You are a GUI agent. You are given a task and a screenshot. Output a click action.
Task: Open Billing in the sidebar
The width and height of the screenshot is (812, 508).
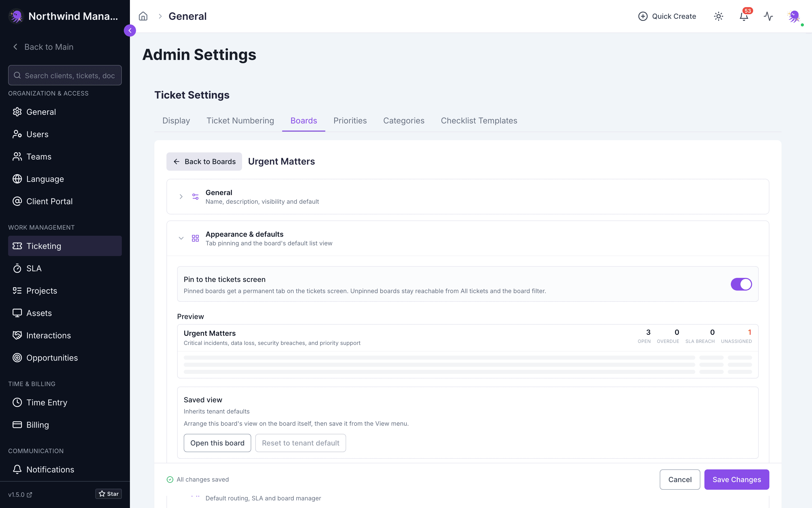pyautogui.click(x=65, y=425)
